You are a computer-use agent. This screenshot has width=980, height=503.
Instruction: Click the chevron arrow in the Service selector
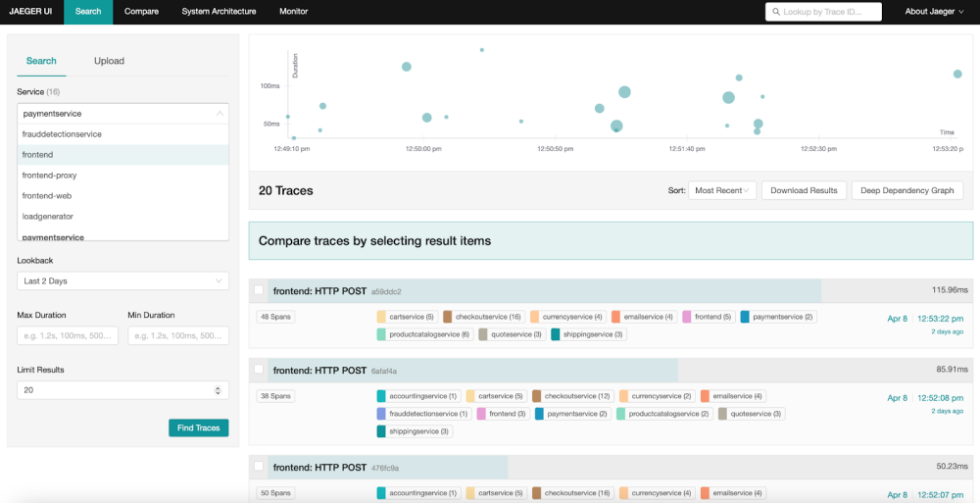[218, 114]
